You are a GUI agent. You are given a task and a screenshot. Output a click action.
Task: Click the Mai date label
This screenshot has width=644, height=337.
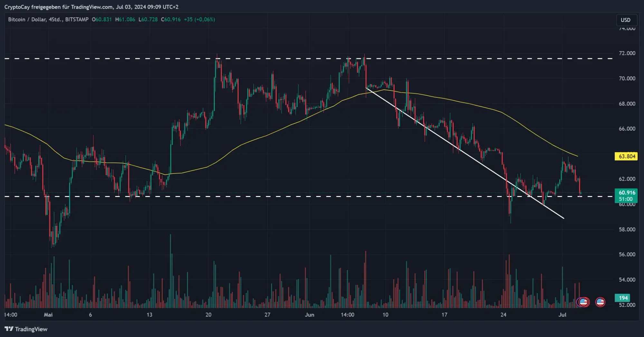(48, 314)
